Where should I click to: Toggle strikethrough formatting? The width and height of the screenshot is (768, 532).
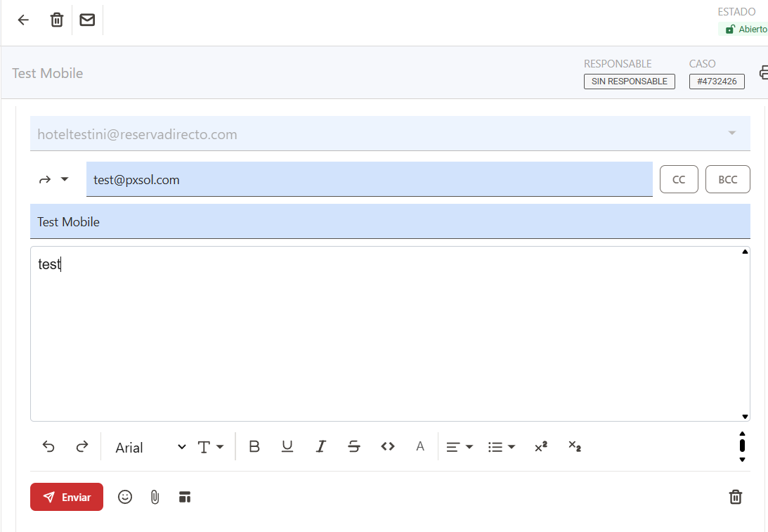(354, 446)
